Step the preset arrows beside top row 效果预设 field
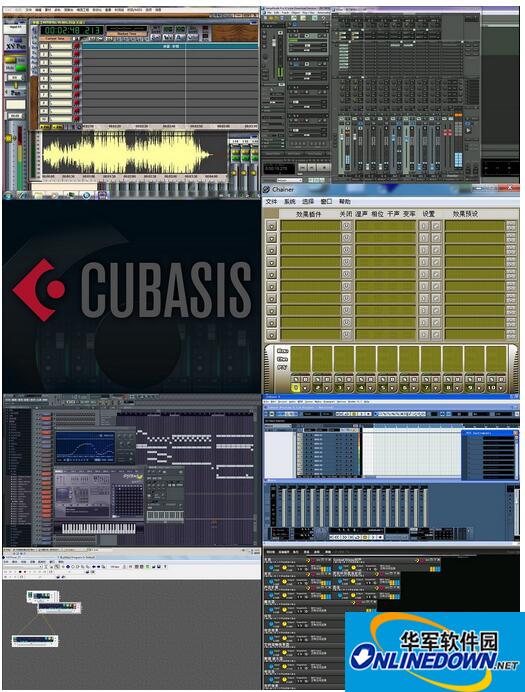The image size is (525, 692). (511, 226)
